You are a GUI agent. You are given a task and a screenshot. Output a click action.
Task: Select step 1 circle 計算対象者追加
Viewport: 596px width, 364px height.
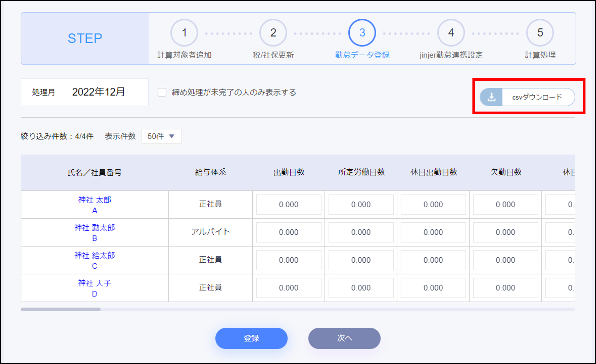[x=184, y=33]
